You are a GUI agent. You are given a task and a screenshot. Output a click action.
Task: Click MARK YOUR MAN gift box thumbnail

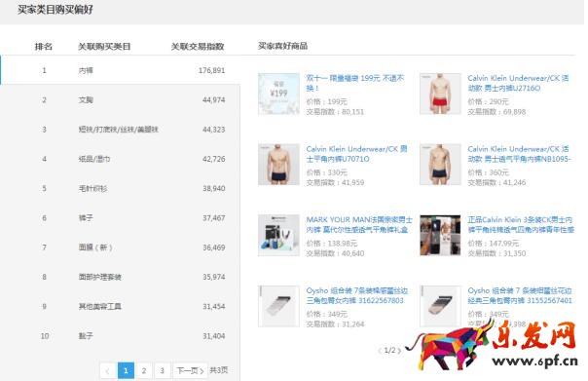[x=278, y=236]
